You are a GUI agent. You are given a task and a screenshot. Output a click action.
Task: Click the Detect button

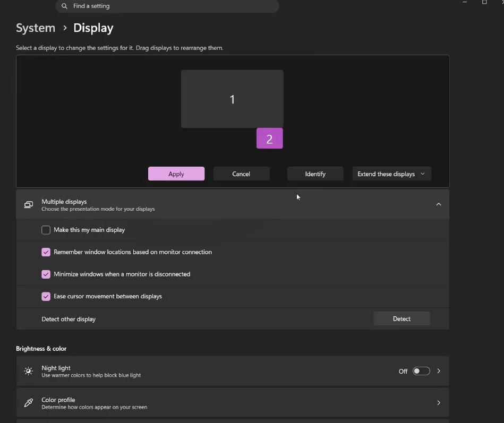pos(402,318)
